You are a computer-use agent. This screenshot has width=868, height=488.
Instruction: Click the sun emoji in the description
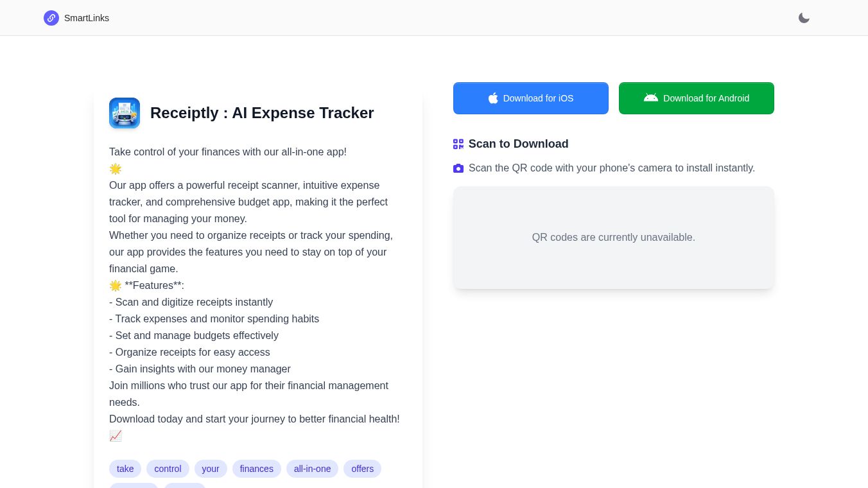click(x=116, y=169)
